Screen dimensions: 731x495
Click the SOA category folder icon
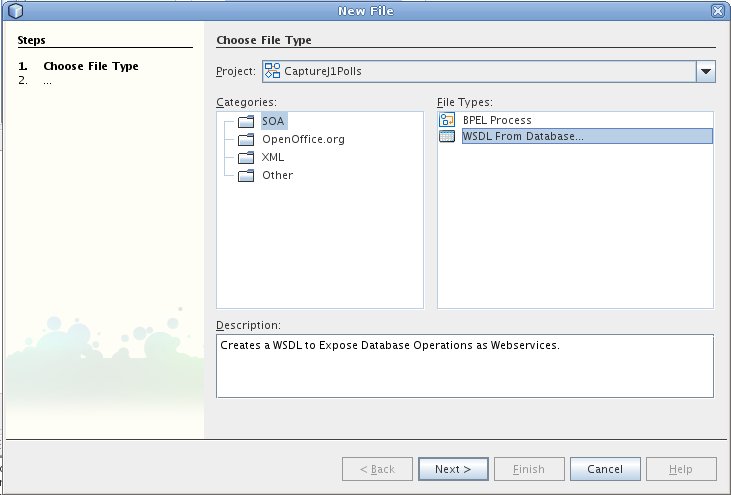(246, 122)
